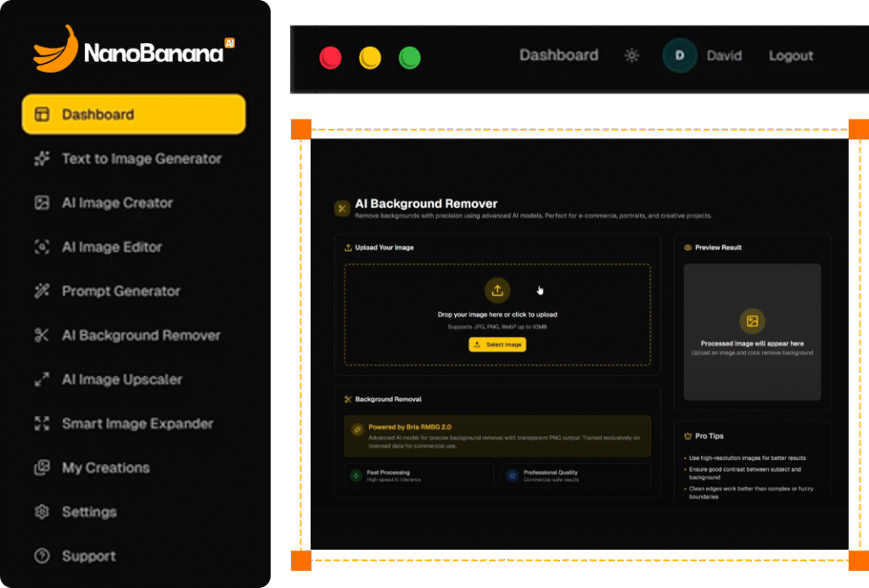Open the Dashboard sidebar item
This screenshot has width=869, height=588.
(x=133, y=115)
